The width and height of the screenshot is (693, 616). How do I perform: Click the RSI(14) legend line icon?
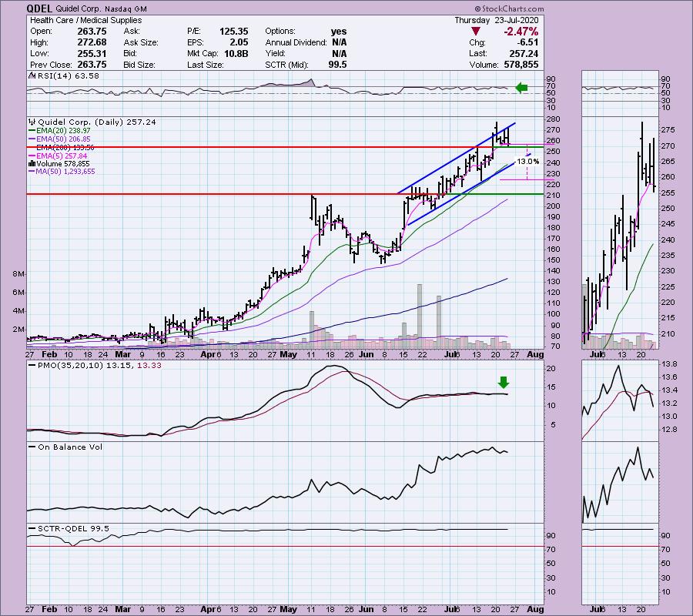click(x=32, y=75)
